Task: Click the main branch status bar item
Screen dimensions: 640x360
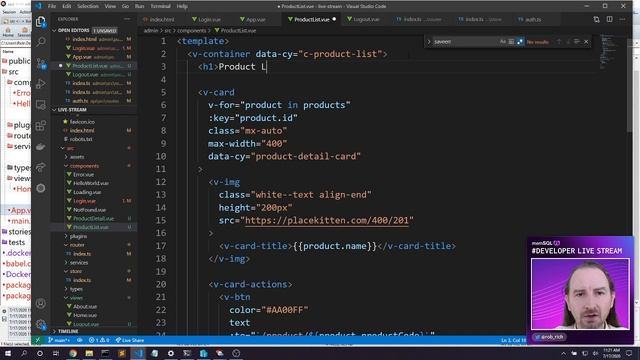Action: 59,340
